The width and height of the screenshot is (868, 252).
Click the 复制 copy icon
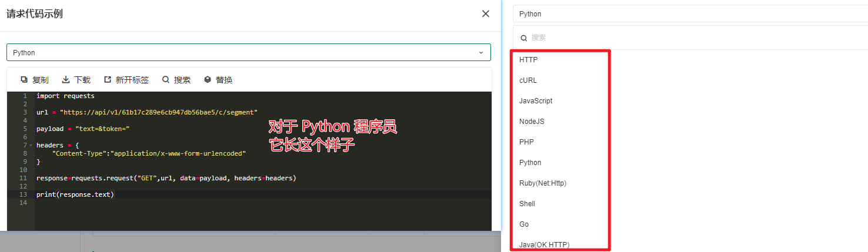(x=24, y=80)
